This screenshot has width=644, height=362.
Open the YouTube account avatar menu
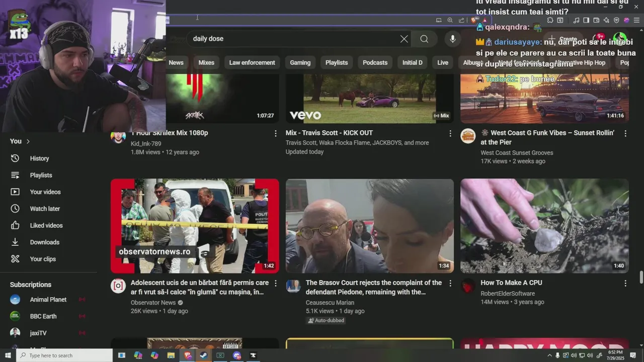coord(620,39)
